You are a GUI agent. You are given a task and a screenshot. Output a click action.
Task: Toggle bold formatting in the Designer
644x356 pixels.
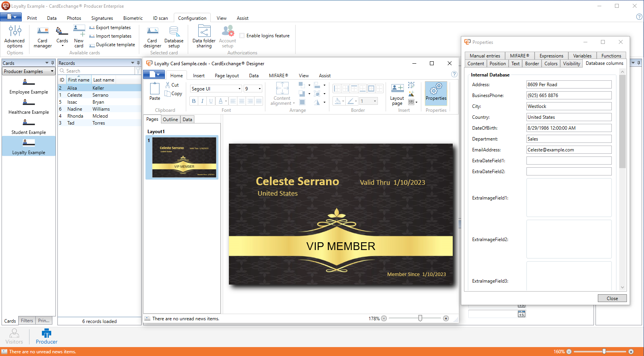point(194,101)
